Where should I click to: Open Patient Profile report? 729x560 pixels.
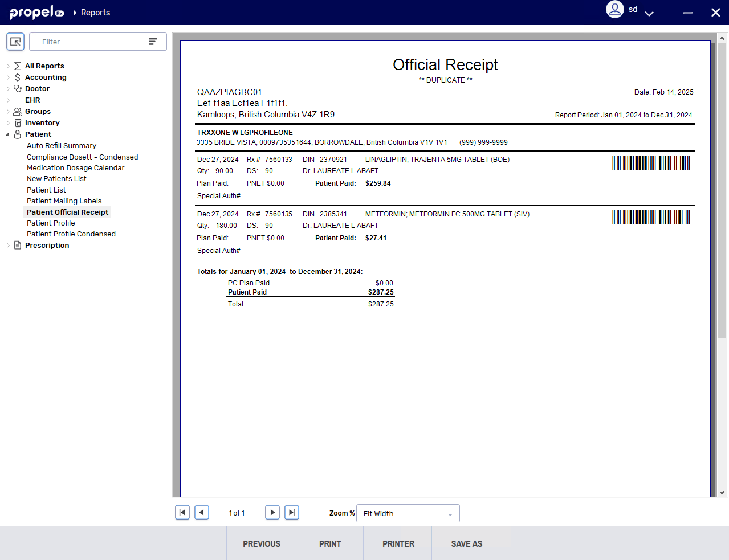point(51,223)
